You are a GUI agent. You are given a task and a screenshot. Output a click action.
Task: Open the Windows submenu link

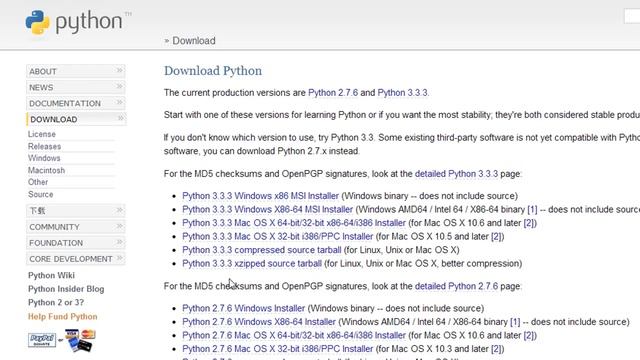pos(44,158)
